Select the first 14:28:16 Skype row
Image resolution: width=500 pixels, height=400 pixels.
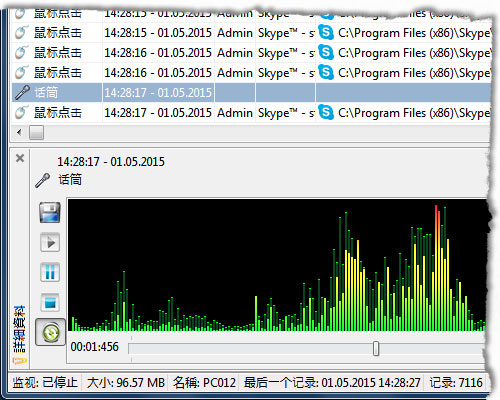tap(251, 52)
